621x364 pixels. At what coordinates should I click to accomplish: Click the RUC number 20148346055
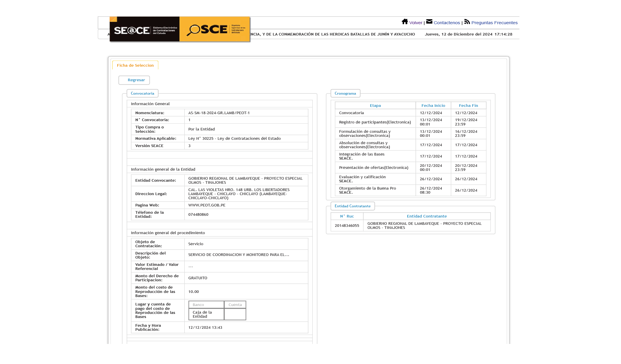tap(347, 226)
